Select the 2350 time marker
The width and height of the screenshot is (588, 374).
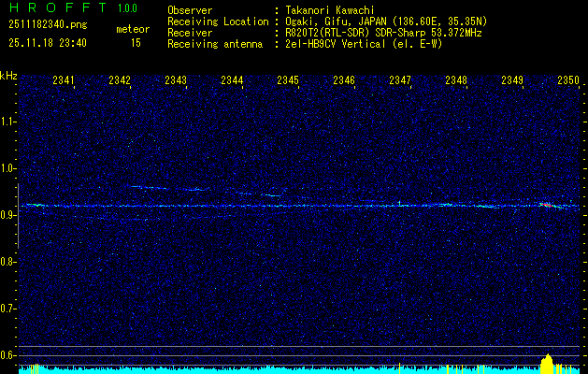pyautogui.click(x=568, y=81)
